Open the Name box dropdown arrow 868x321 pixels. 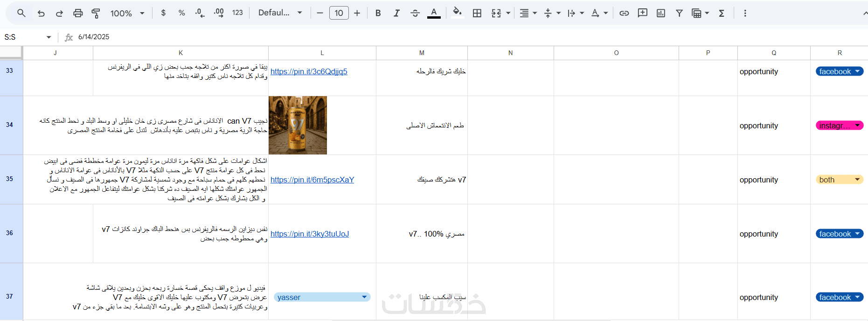[x=49, y=37]
